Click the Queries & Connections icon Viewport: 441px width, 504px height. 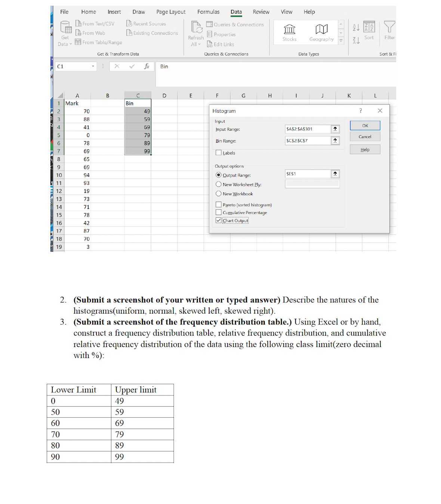click(x=209, y=24)
